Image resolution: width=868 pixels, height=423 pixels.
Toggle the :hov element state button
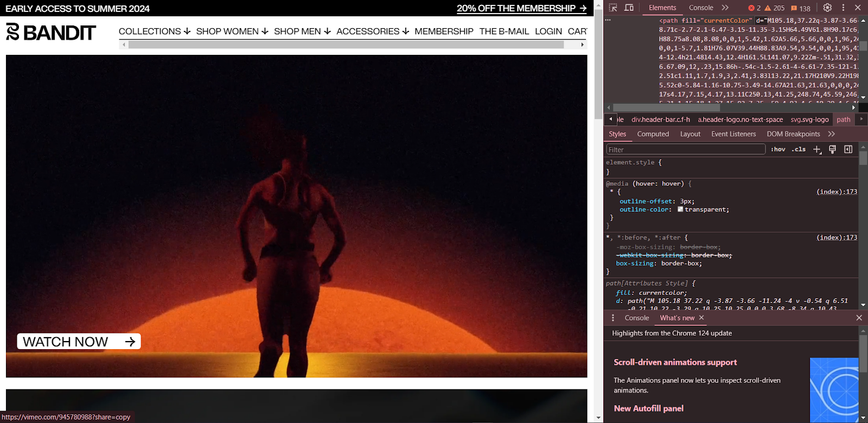(x=778, y=149)
